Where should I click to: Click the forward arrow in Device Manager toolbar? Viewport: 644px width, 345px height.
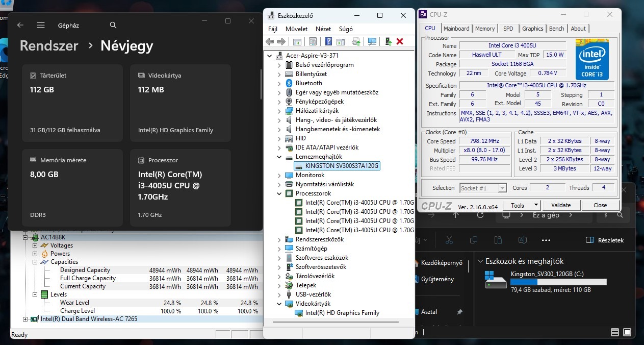click(x=281, y=42)
